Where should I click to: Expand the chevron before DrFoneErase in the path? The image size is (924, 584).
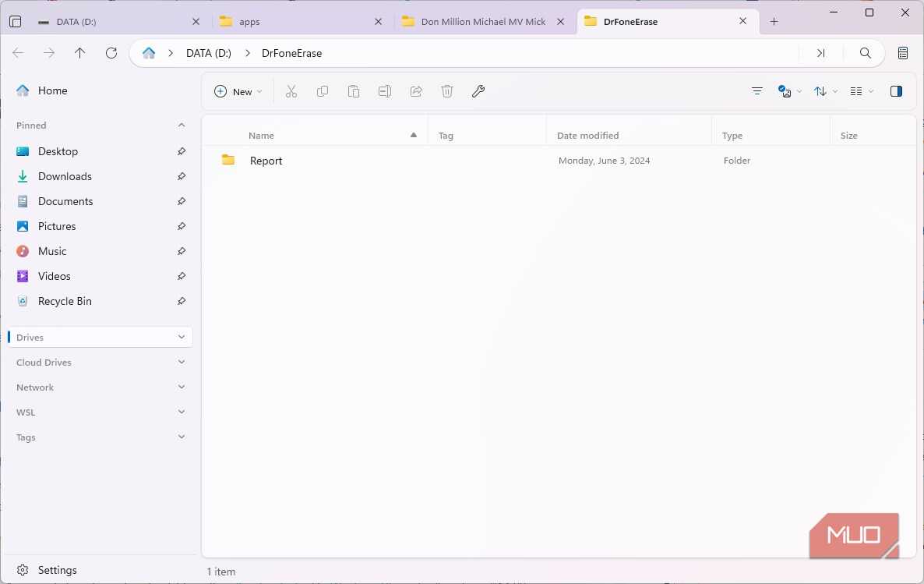pos(248,53)
